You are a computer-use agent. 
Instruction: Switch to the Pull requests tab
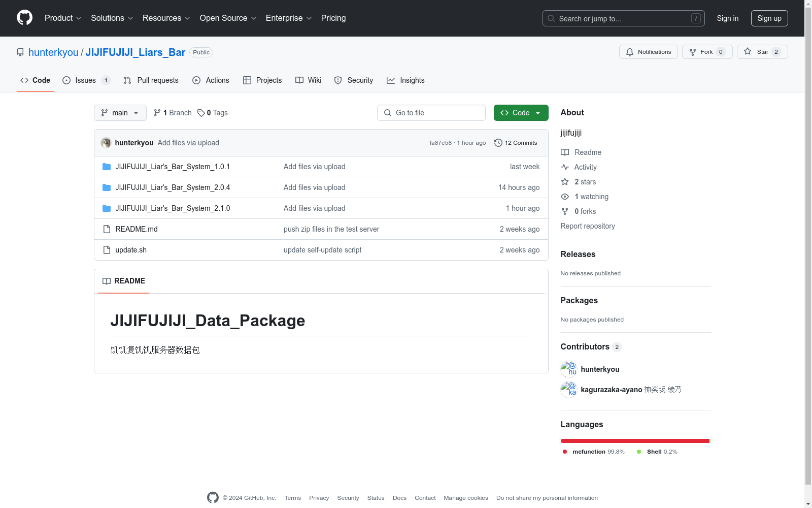point(151,80)
